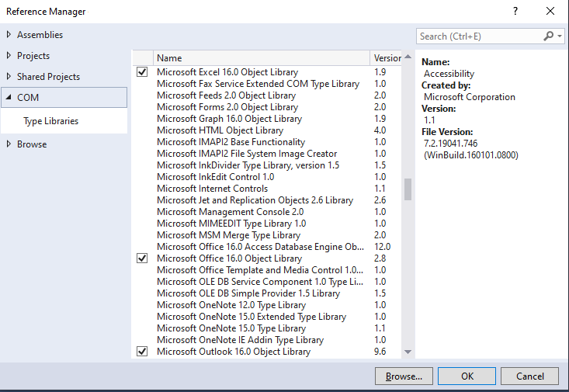This screenshot has width=569, height=392.
Task: Open the search options dropdown arrow
Action: pyautogui.click(x=560, y=36)
